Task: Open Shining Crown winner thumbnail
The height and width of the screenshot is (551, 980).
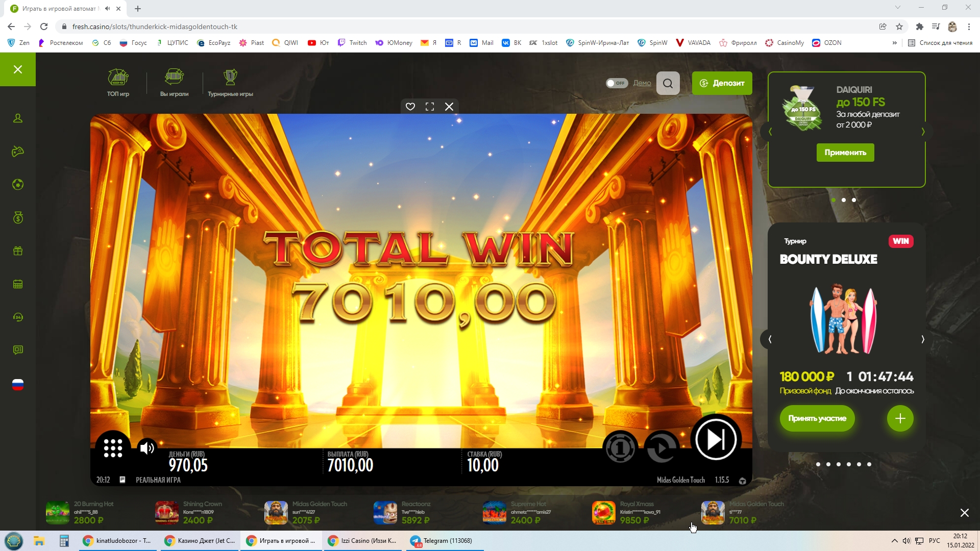Action: pyautogui.click(x=167, y=513)
